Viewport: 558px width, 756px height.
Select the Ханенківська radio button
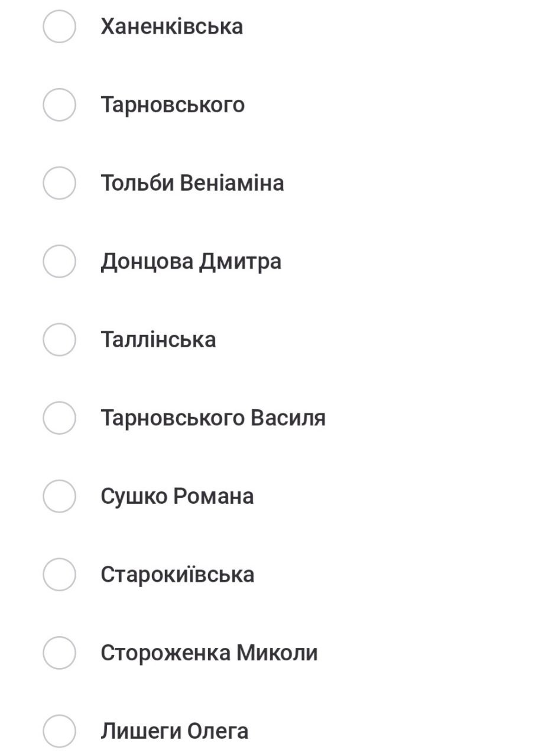pos(59,27)
